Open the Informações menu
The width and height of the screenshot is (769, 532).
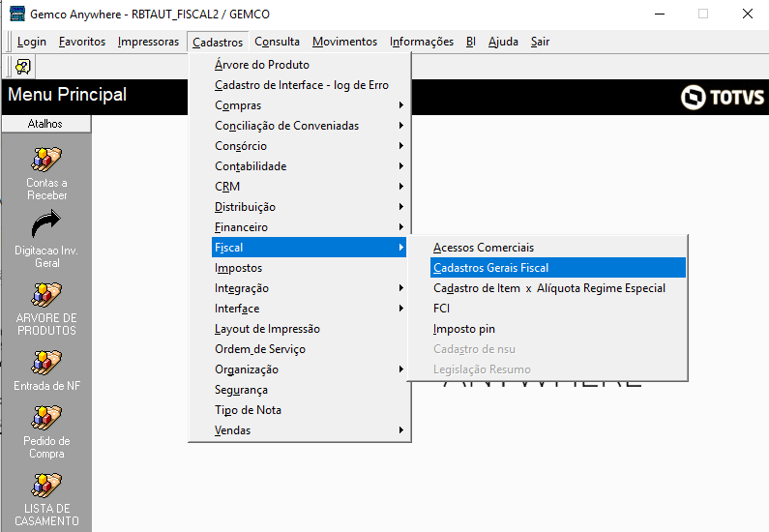[422, 42]
